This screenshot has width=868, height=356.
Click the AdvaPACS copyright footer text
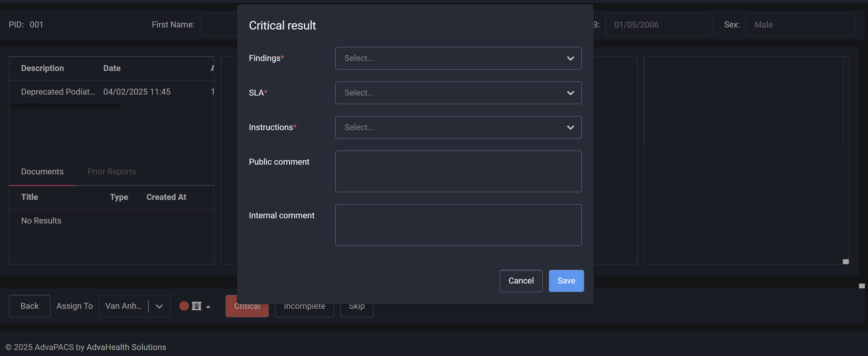click(x=86, y=347)
